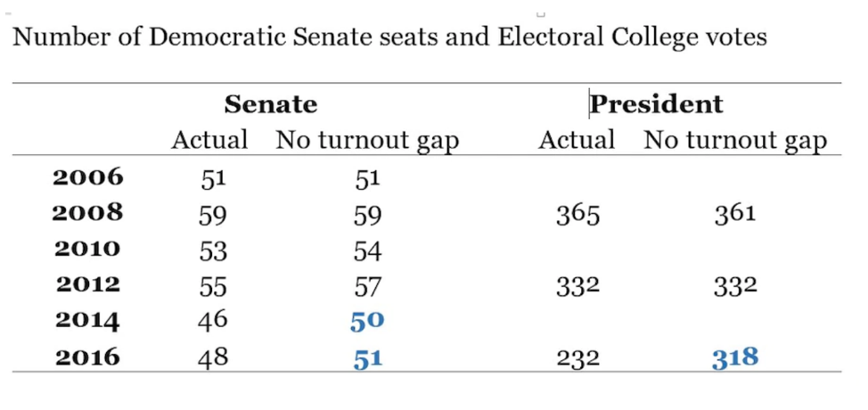Click the blue 318 value for 2016
Viewport: 868px width, 410px height.
coord(735,358)
